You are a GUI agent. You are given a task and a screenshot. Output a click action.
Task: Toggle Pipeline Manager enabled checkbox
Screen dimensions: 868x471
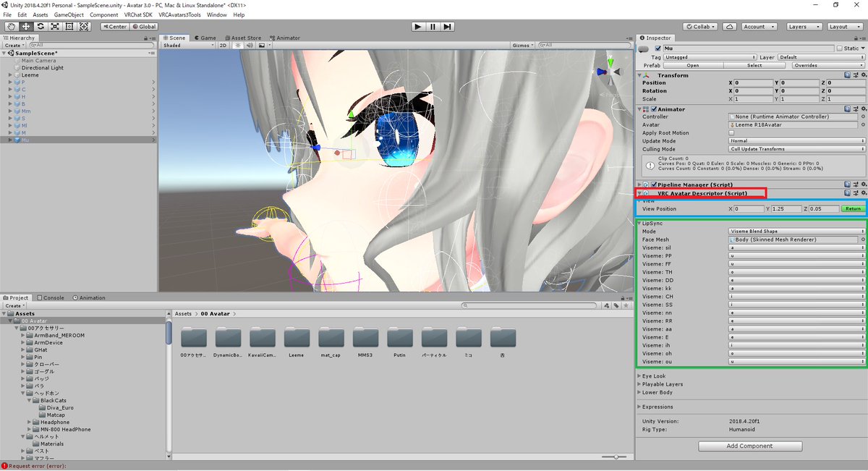tap(654, 184)
